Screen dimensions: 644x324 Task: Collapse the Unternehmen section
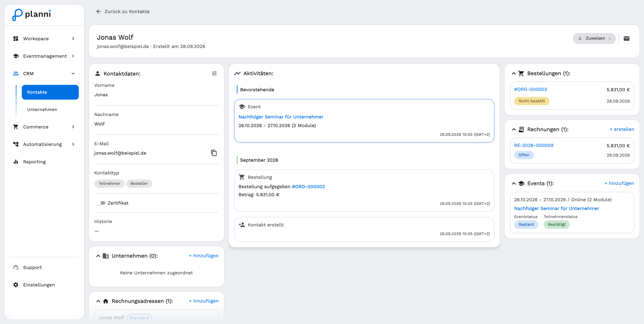click(98, 256)
